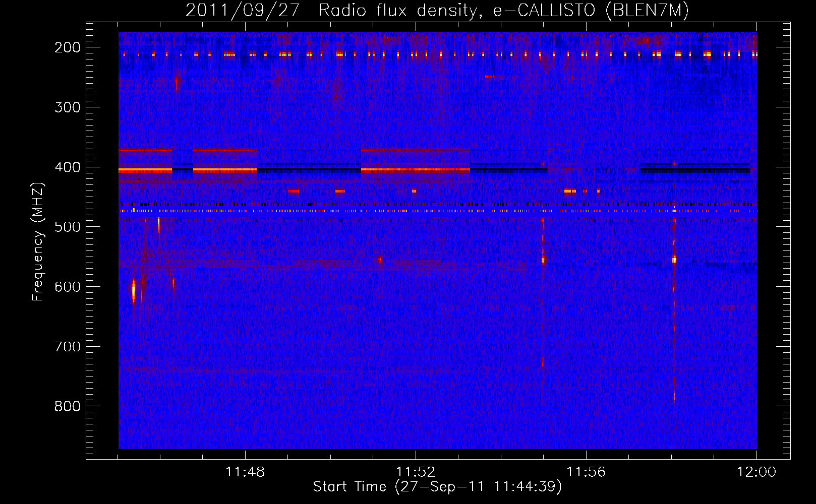Click the 12:00 time tick label
This screenshot has width=816, height=504.
click(x=756, y=472)
